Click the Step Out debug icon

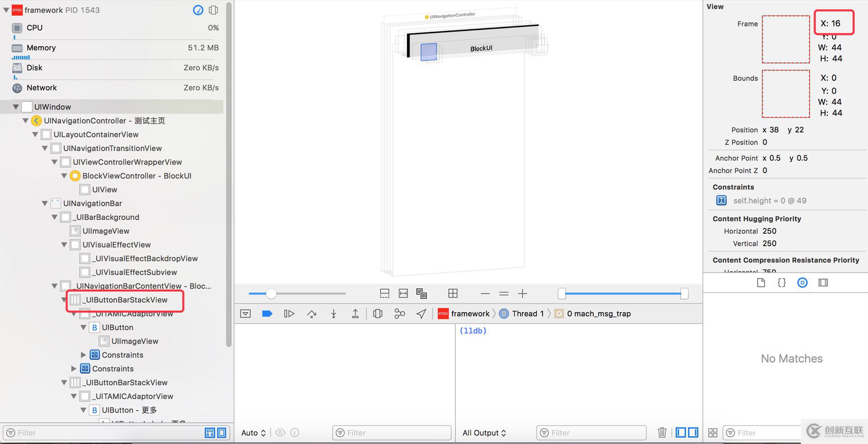(355, 314)
